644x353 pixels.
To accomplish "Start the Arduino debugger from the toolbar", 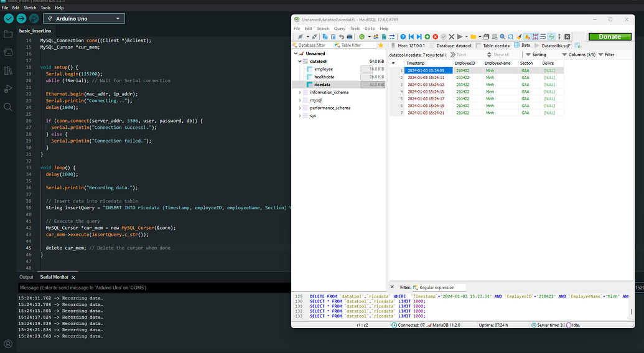I will click(x=34, y=19).
